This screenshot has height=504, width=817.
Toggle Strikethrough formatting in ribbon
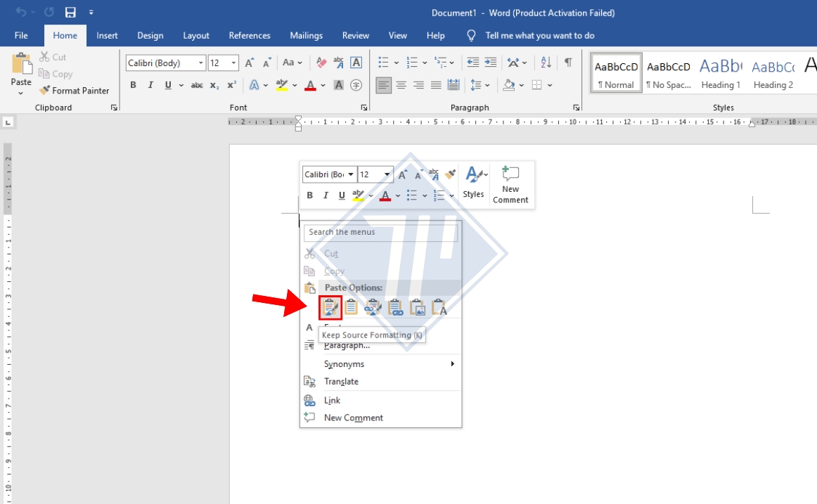coord(197,85)
